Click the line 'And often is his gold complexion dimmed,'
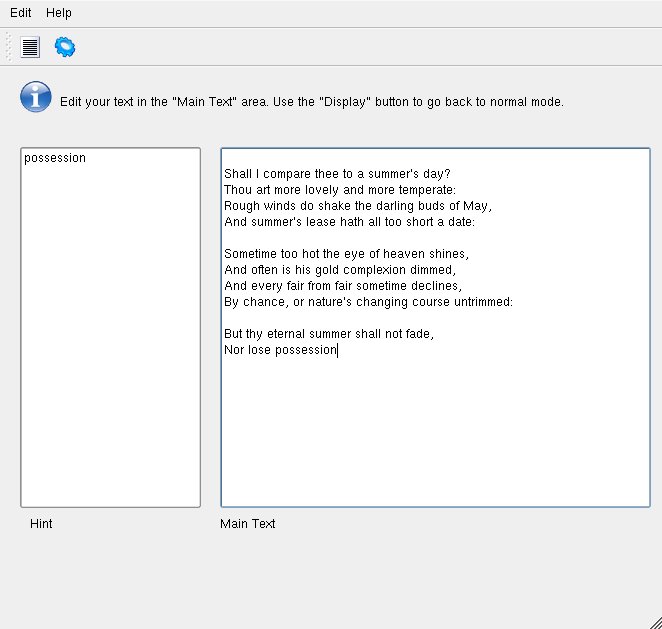 (340, 270)
